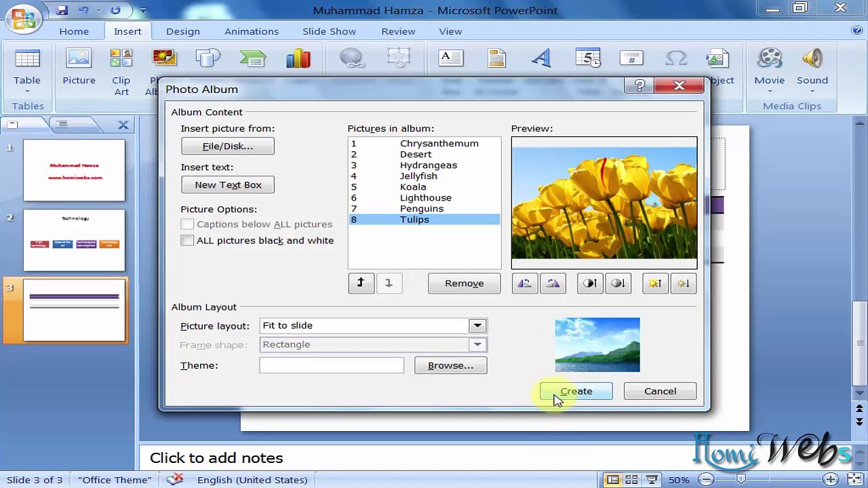Screen dimensions: 868x488
Task: Click the Undo icon in quick access toolbar
Action: point(84,10)
